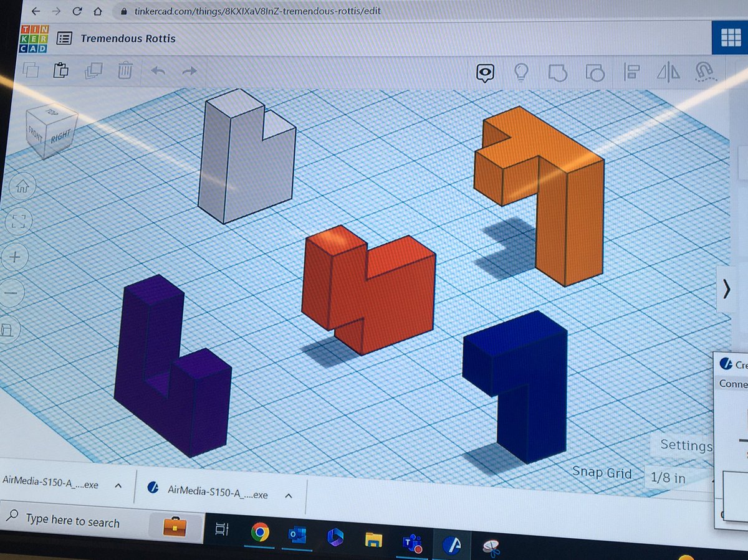Image resolution: width=748 pixels, height=560 pixels.
Task: Open the Snap Grid 1/8 in dropdown
Action: (x=668, y=477)
